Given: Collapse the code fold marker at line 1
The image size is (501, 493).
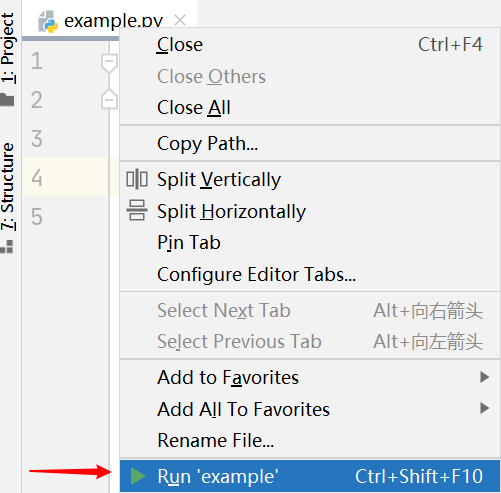Looking at the screenshot, I should (x=109, y=63).
